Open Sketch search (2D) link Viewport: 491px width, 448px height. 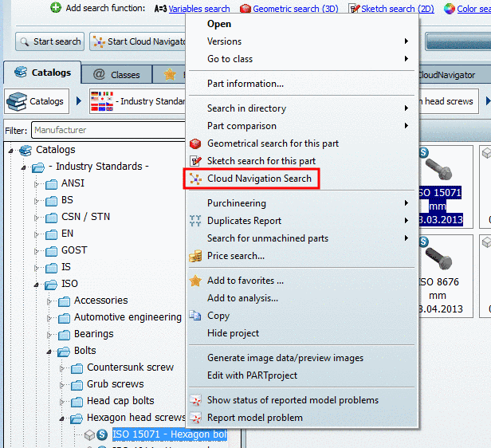point(398,9)
